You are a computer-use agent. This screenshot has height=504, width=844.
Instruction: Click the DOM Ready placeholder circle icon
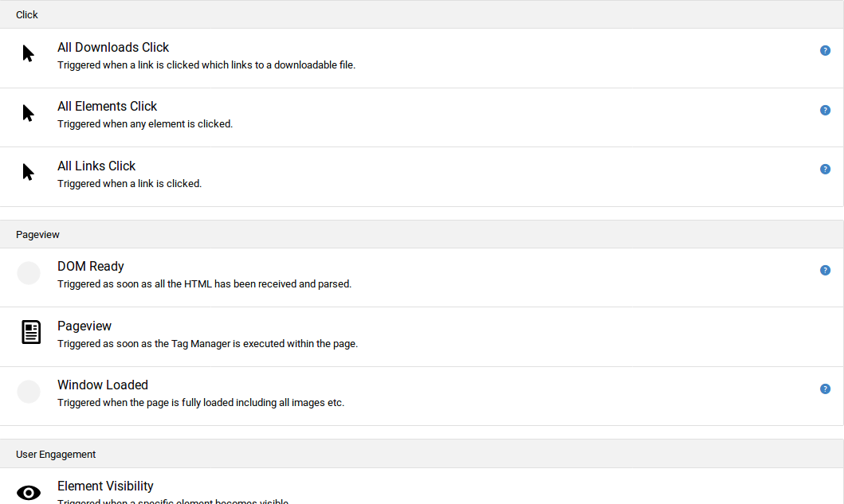point(29,273)
